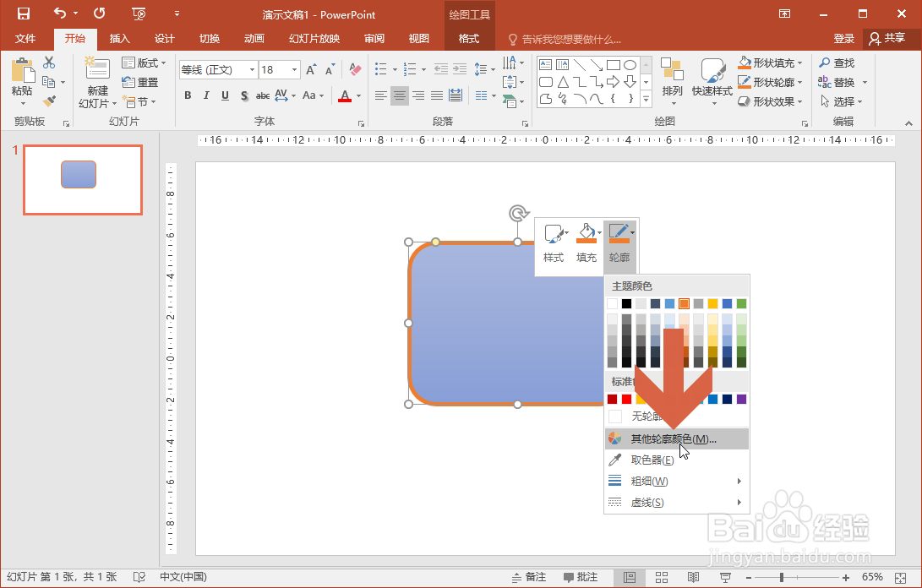Image resolution: width=922 pixels, height=588 pixels.
Task: Increase font size with large A icon
Action: tap(311, 70)
